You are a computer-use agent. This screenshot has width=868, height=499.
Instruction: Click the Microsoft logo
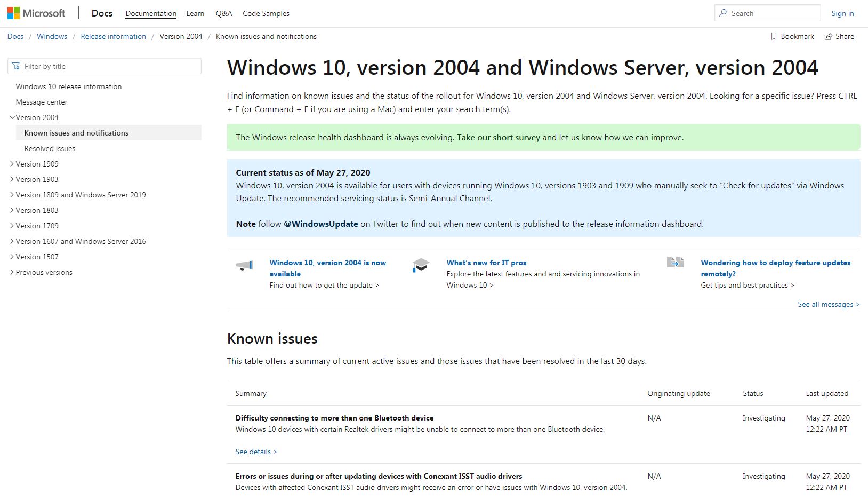pos(36,13)
